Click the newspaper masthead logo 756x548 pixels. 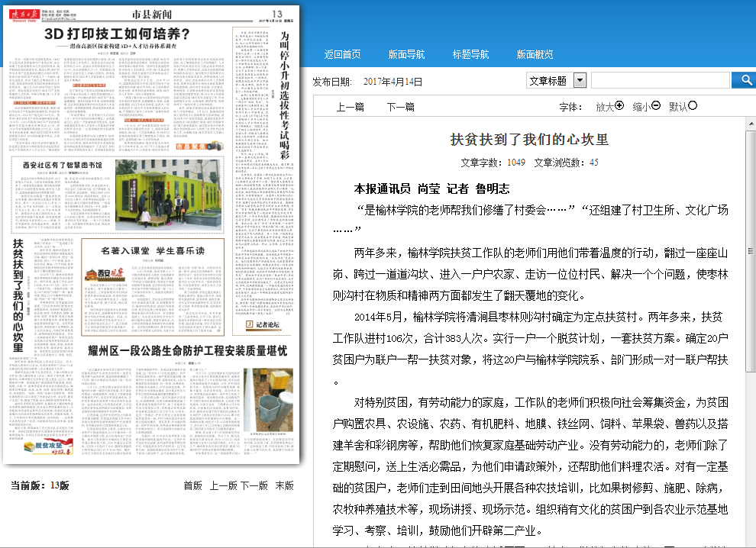point(23,15)
